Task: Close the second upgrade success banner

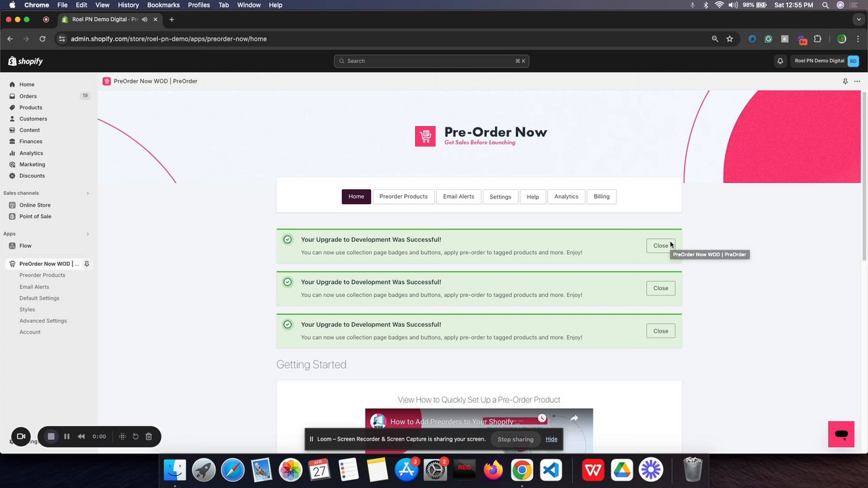Action: tap(660, 288)
